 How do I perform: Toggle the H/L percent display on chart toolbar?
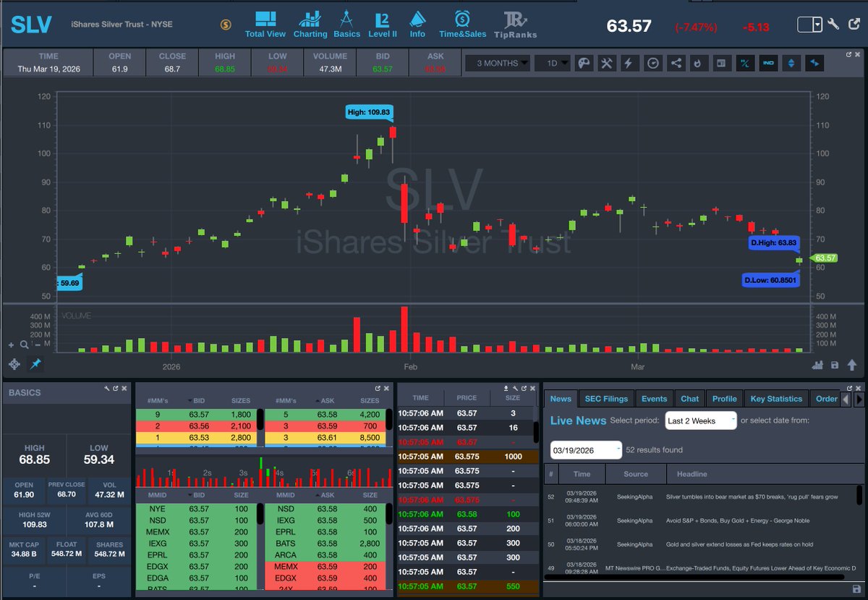coord(744,63)
